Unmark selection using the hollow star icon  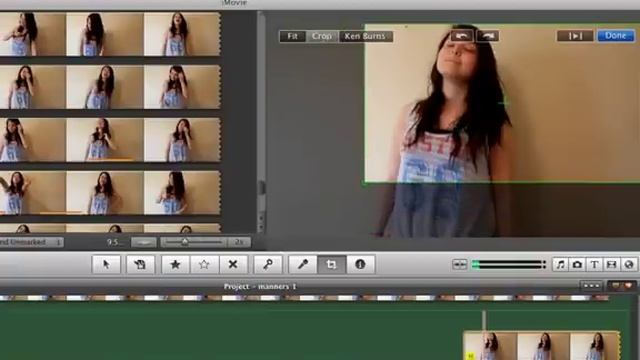[x=204, y=264]
